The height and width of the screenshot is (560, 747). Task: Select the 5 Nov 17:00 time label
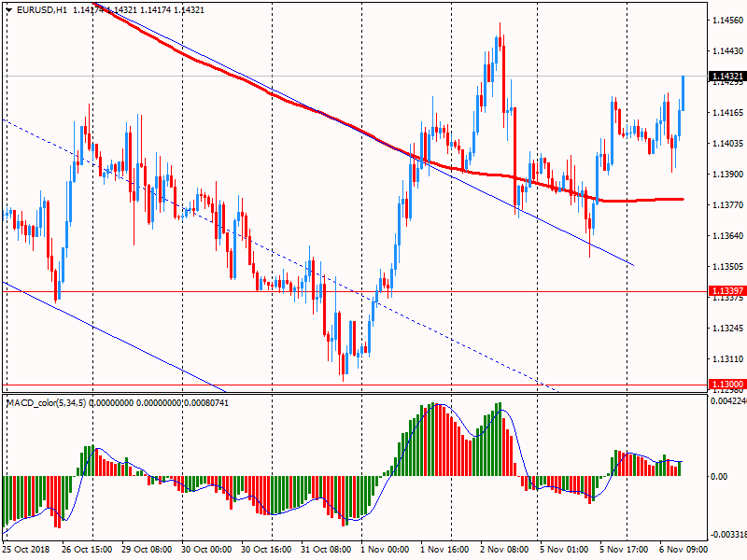tap(622, 551)
